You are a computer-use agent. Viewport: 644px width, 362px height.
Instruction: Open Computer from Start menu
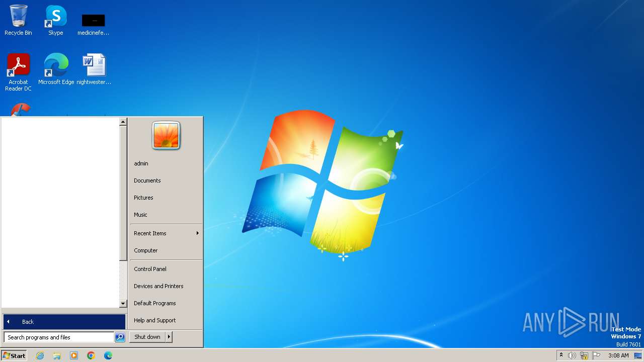click(x=166, y=250)
